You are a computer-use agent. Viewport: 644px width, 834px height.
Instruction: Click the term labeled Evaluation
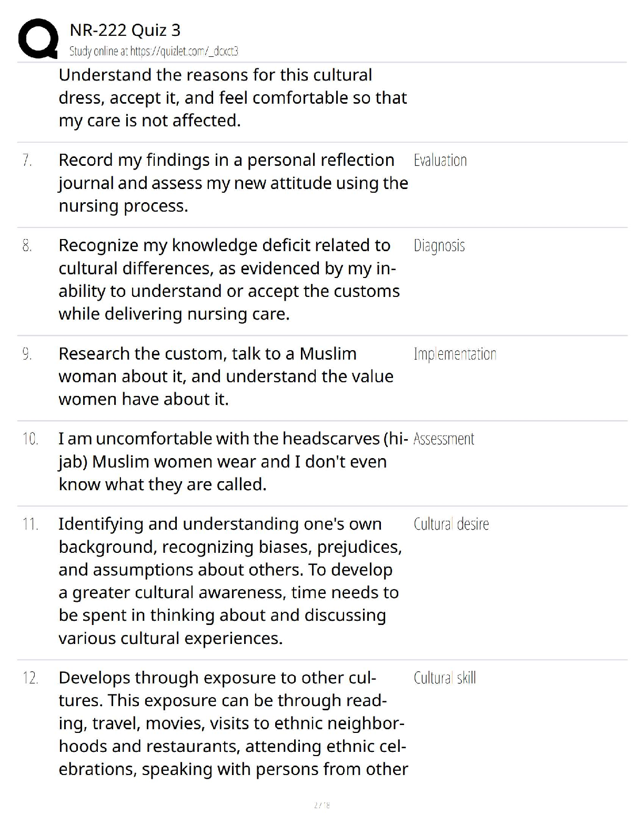click(x=440, y=160)
